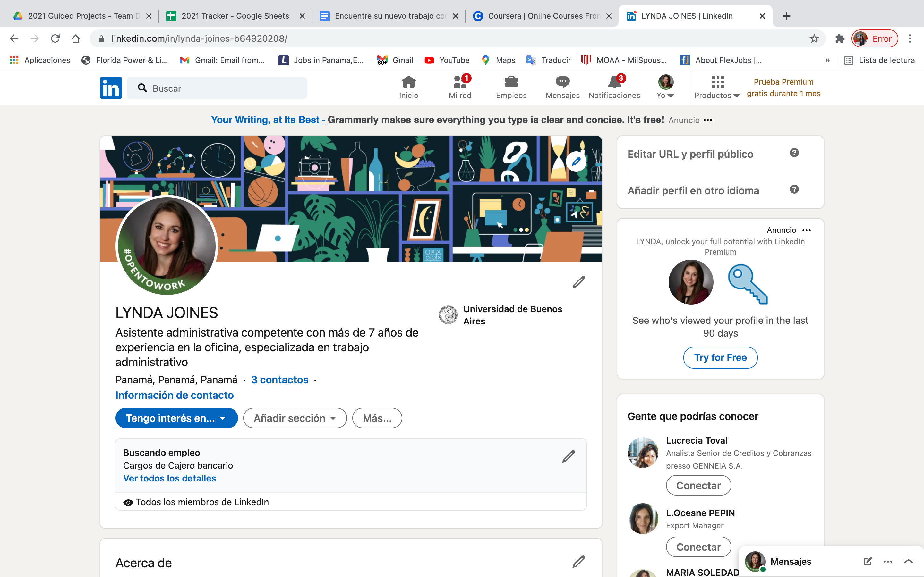Open the Añadir sección dropdown
The width and height of the screenshot is (924, 577).
295,418
